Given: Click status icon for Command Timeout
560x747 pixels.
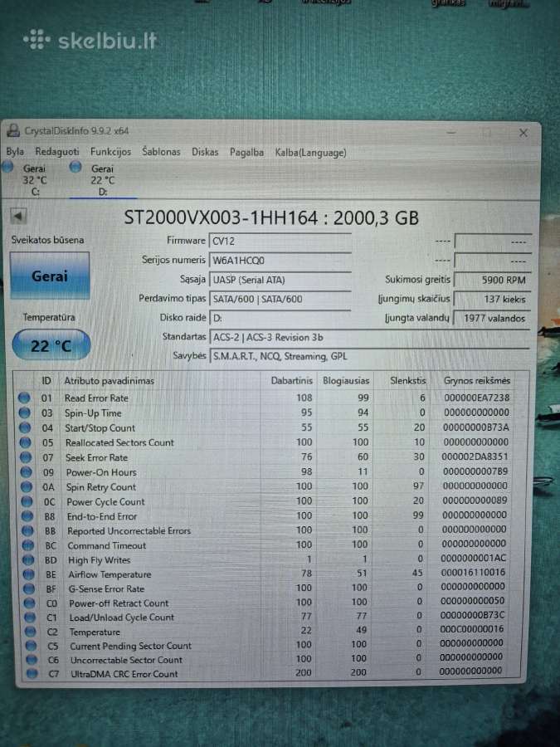Looking at the screenshot, I should 28,545.
